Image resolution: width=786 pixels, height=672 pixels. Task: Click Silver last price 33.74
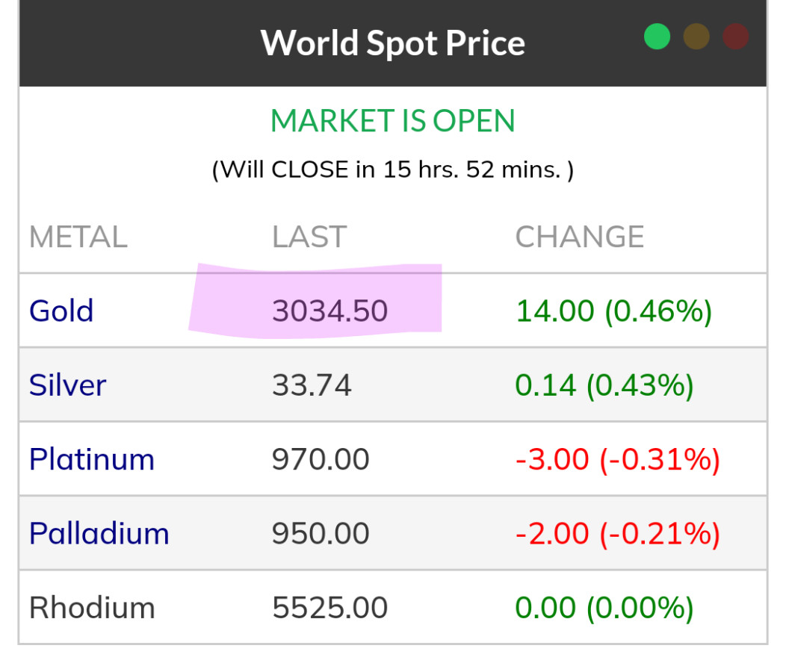[311, 385]
